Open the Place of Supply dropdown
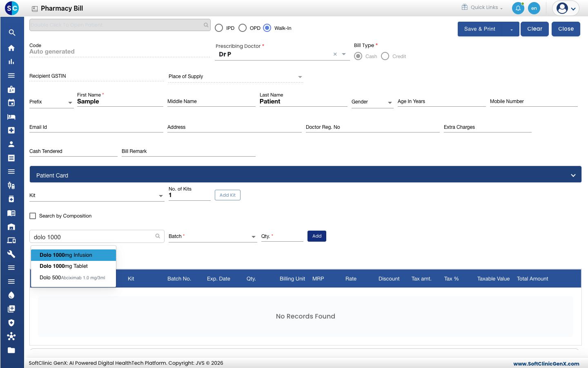This screenshot has width=588, height=368. point(236,77)
